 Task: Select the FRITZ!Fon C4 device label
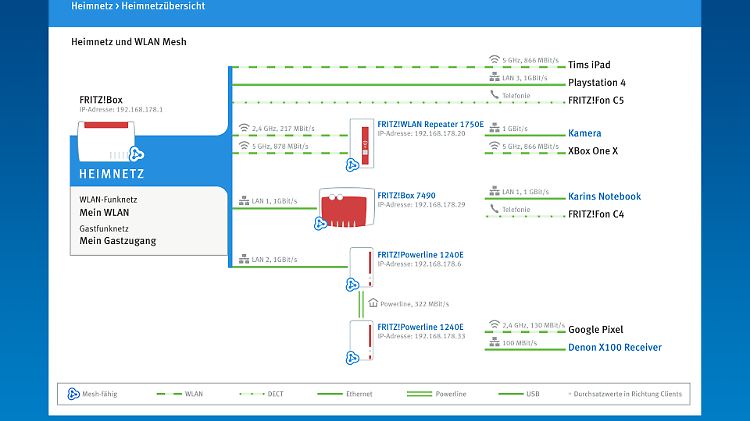click(x=596, y=214)
